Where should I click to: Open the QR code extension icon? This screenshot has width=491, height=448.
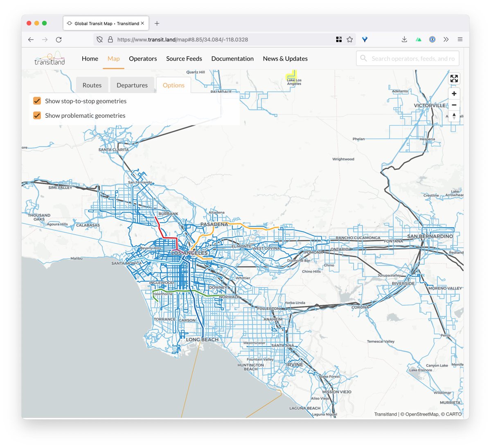(x=339, y=40)
